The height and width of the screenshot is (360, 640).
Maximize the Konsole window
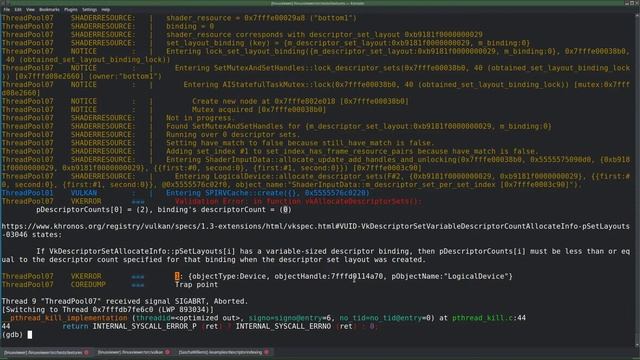pos(632,3)
